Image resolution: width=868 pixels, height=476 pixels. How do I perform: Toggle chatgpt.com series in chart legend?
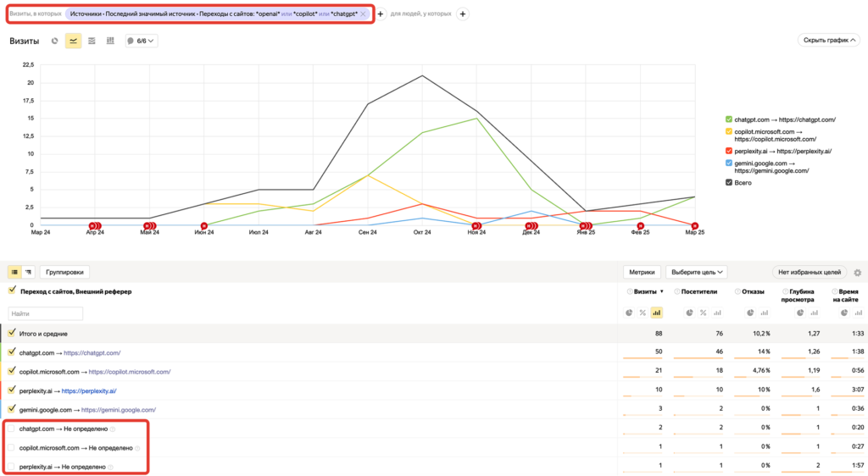[x=729, y=119]
